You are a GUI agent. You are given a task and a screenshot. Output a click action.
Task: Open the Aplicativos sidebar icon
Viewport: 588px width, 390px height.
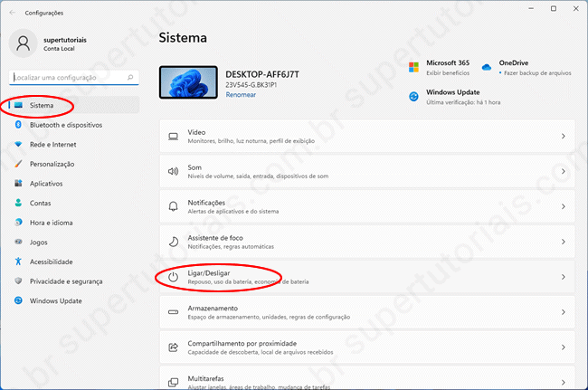(17, 184)
